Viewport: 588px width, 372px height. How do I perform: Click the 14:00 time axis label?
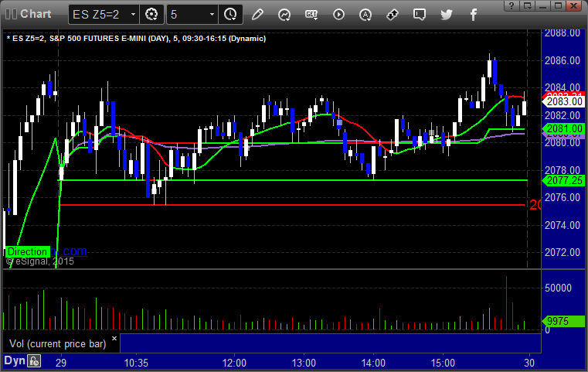point(373,363)
